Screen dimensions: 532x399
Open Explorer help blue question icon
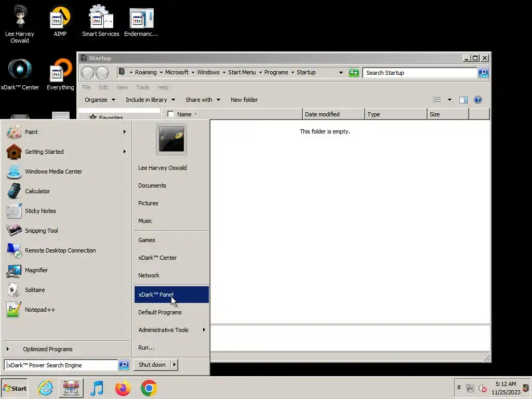point(478,100)
